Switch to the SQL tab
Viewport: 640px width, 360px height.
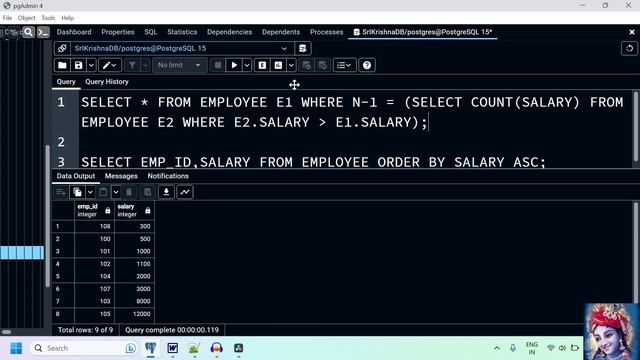151,32
